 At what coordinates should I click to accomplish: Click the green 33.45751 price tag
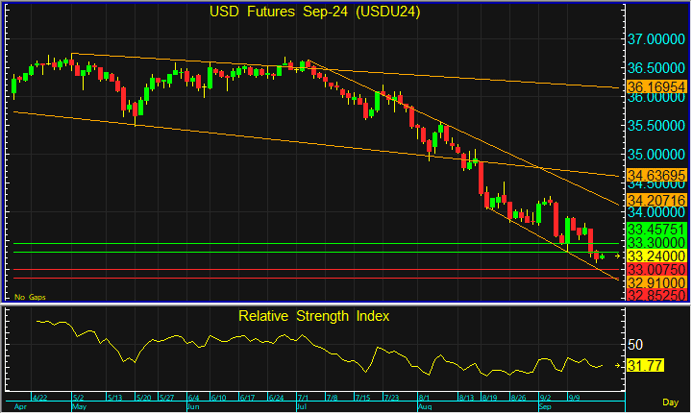656,229
